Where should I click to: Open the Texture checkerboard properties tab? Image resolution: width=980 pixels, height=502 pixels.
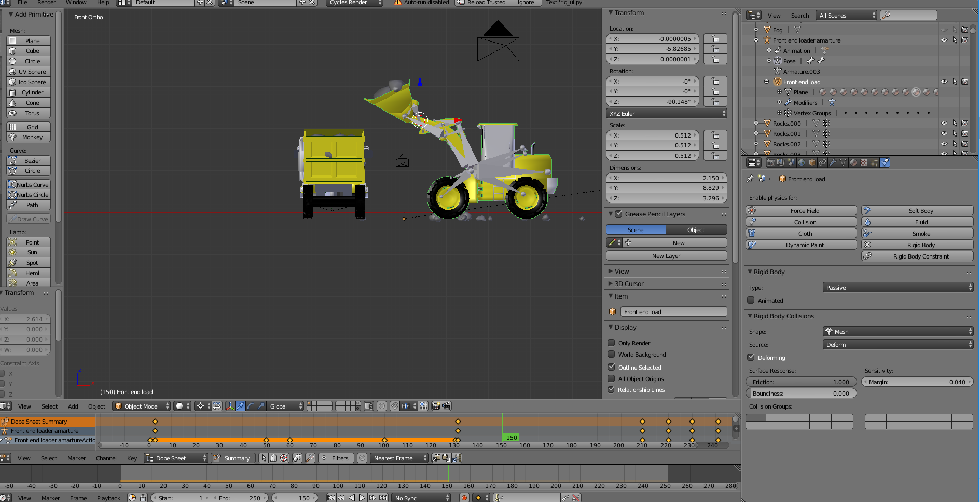[864, 162]
